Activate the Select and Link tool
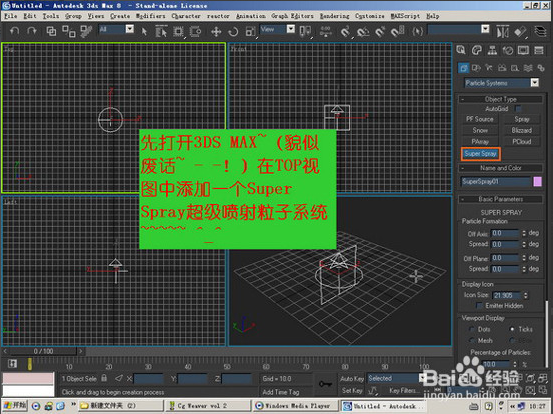This screenshot has height=414, width=553. (x=51, y=31)
